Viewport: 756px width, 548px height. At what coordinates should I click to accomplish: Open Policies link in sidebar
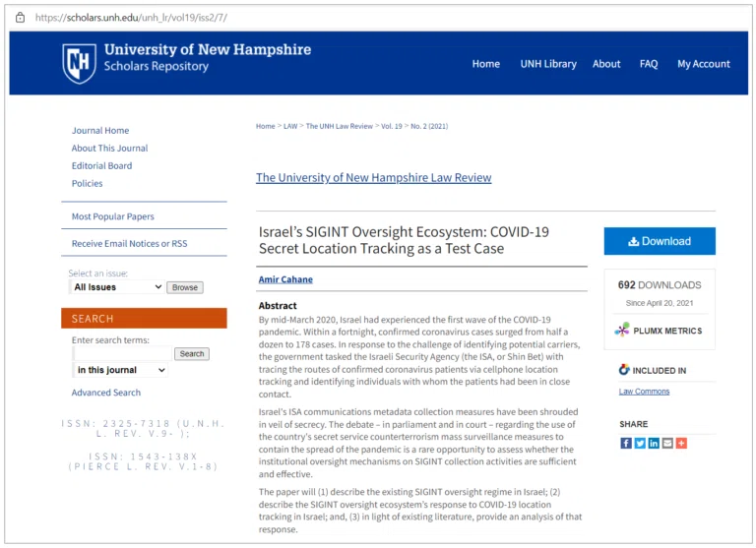click(88, 184)
